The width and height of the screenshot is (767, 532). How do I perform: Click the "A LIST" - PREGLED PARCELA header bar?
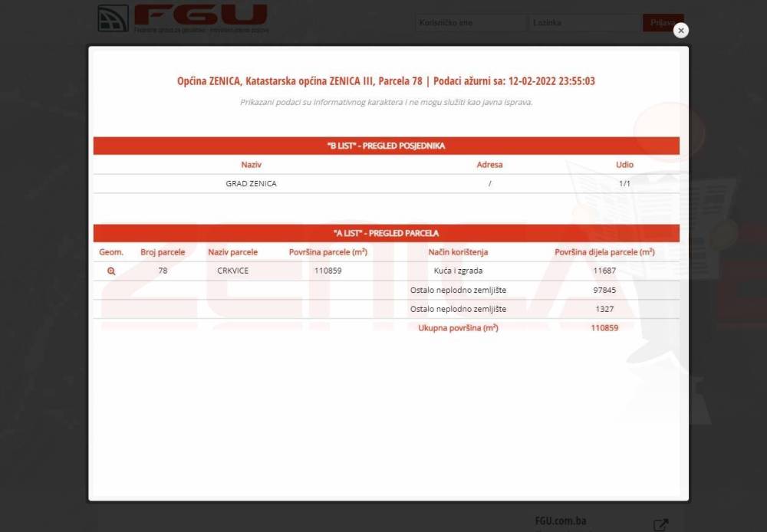(x=386, y=233)
